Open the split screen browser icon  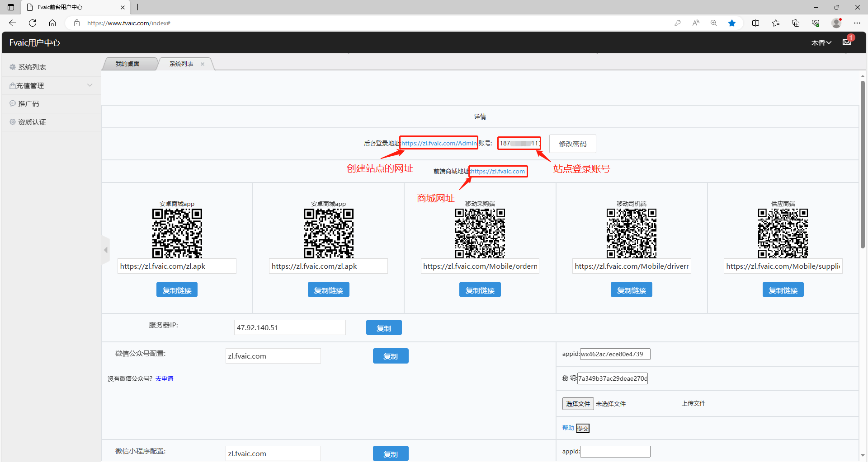pos(755,23)
